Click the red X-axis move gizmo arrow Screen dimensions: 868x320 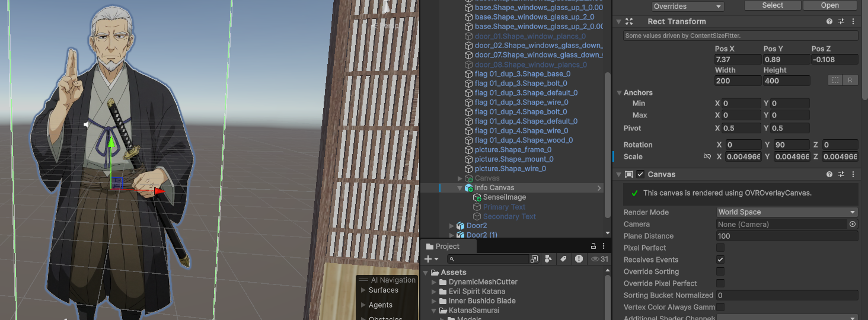click(x=159, y=191)
